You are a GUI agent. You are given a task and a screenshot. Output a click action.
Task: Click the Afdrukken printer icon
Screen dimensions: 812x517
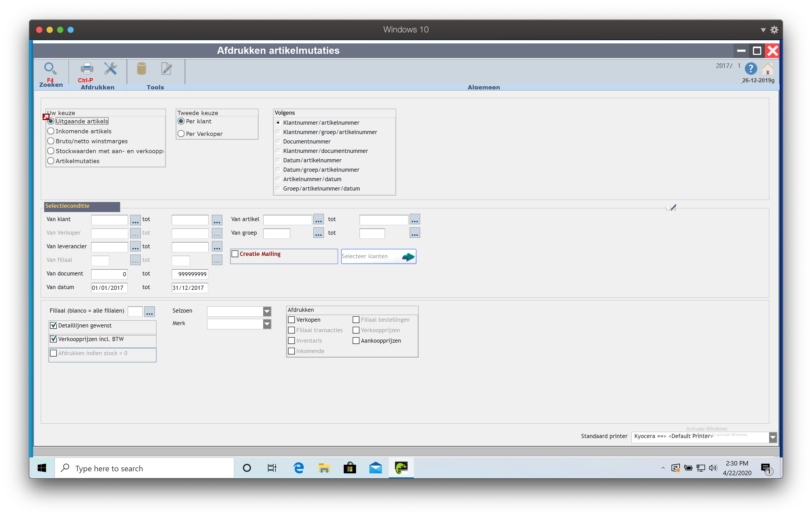87,69
